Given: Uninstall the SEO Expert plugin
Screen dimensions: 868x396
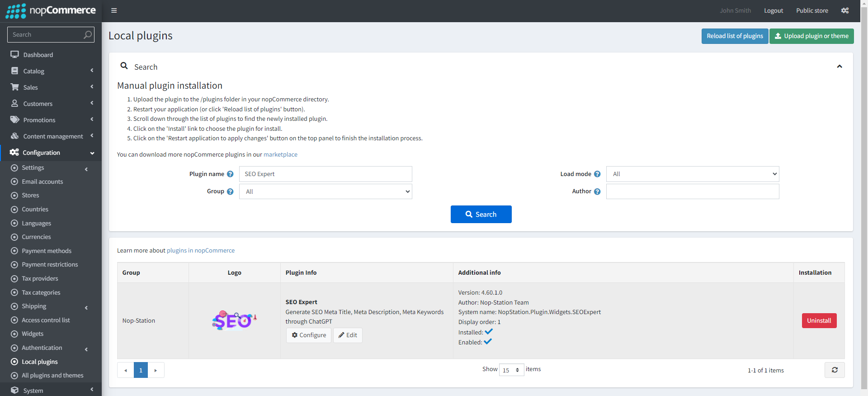Looking at the screenshot, I should tap(819, 320).
